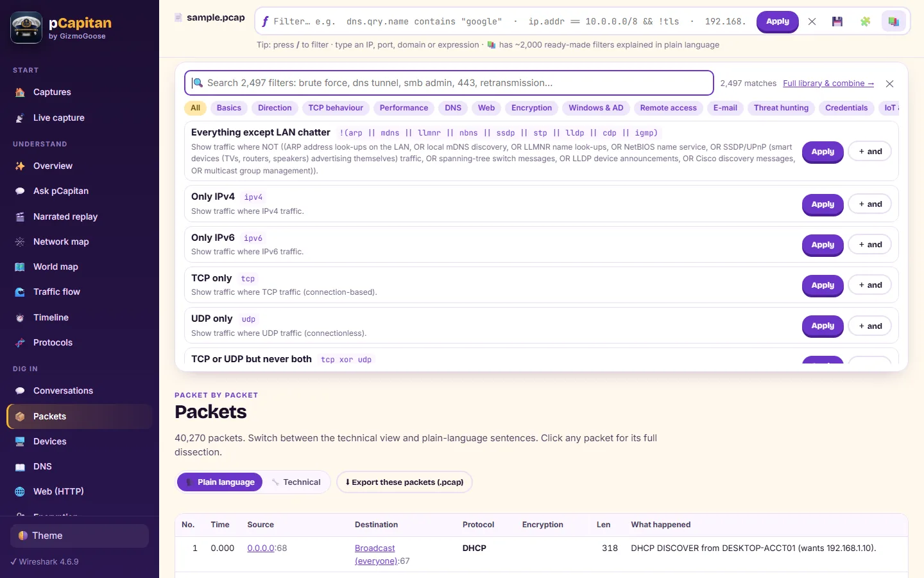Show the Encryption filter category
Viewport: 924px width, 578px height.
click(x=531, y=108)
